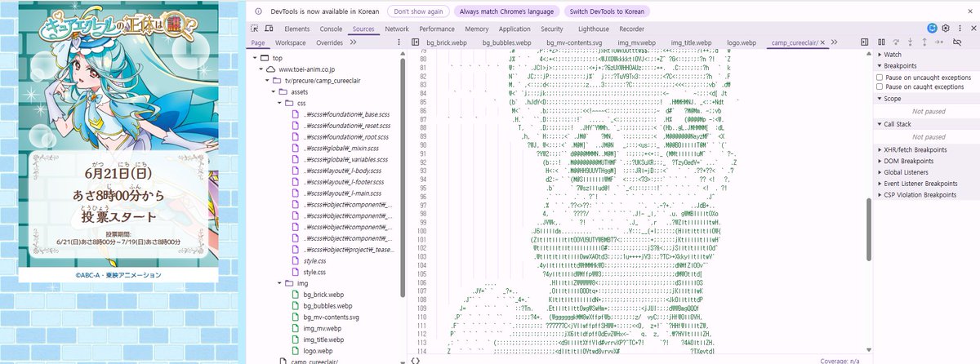This screenshot has height=364, width=980.
Task: Open the img_title.webp editor tab
Action: point(692,42)
